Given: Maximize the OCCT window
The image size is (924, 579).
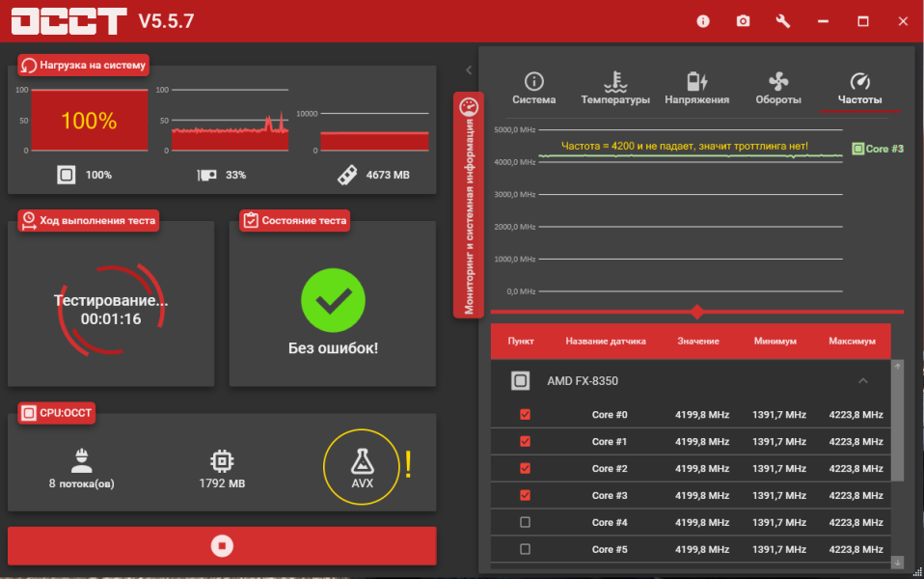Looking at the screenshot, I should pyautogui.click(x=862, y=21).
